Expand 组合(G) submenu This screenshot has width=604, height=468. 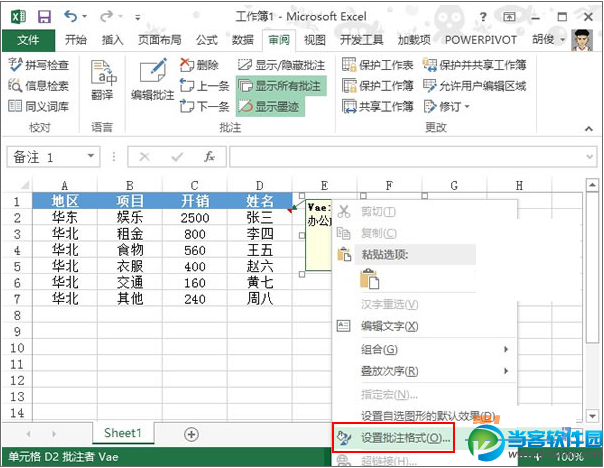(424, 349)
